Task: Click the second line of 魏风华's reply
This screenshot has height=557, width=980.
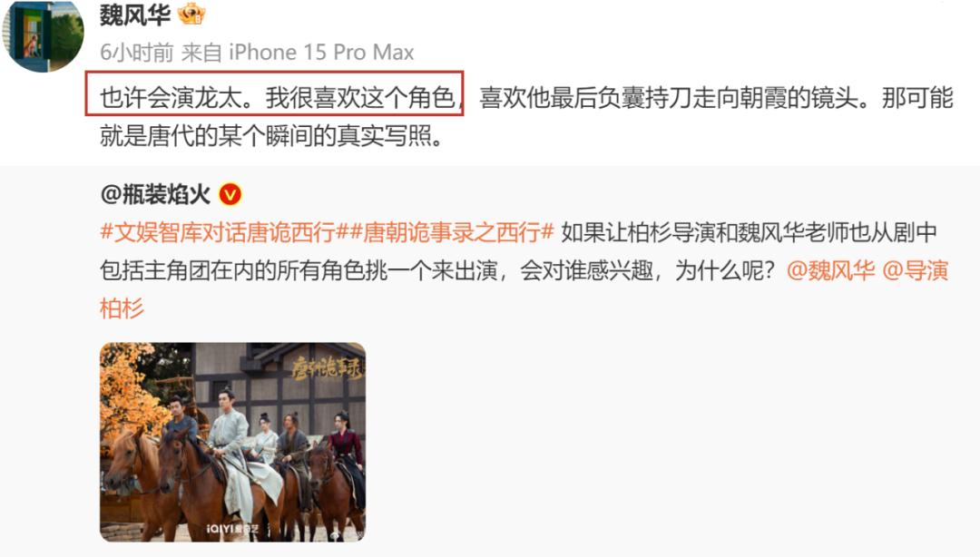Action: [272, 136]
